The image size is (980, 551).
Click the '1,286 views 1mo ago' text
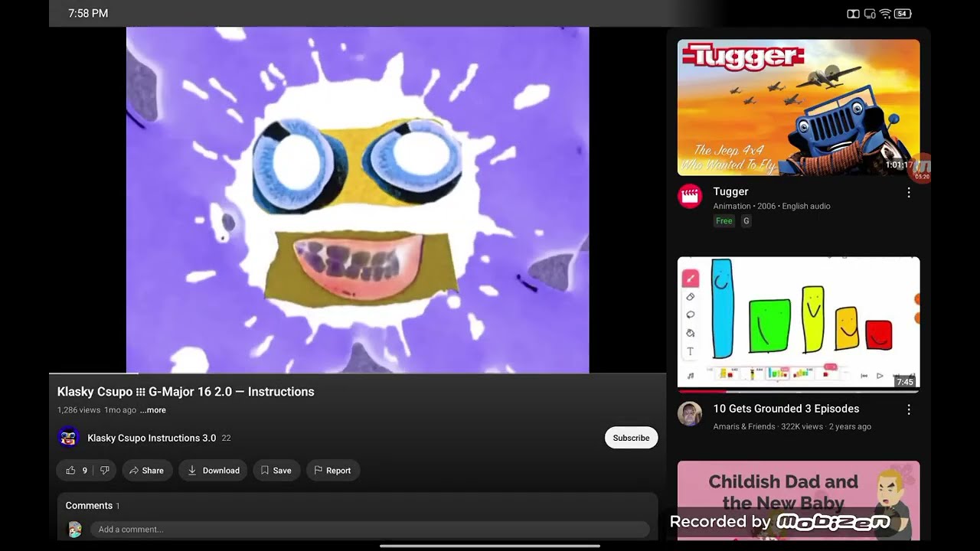pos(96,410)
